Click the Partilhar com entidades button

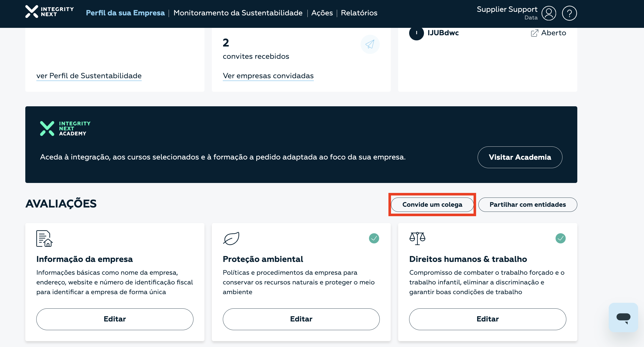[527, 205]
